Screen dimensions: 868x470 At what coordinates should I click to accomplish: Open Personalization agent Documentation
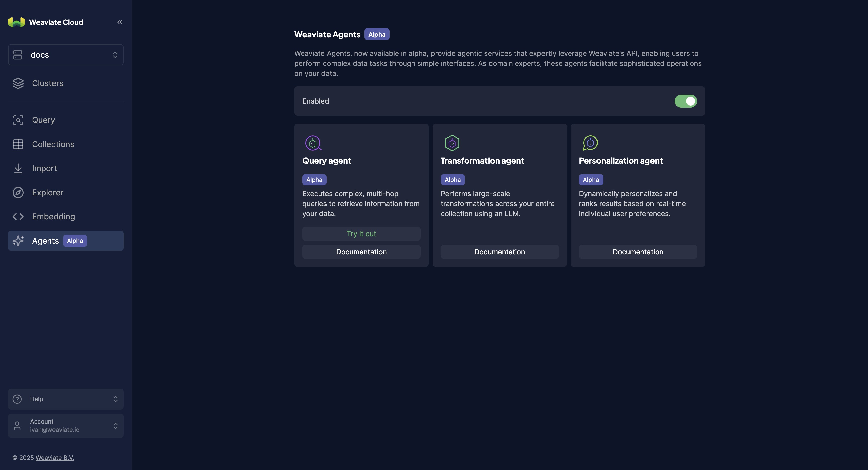[x=638, y=252]
